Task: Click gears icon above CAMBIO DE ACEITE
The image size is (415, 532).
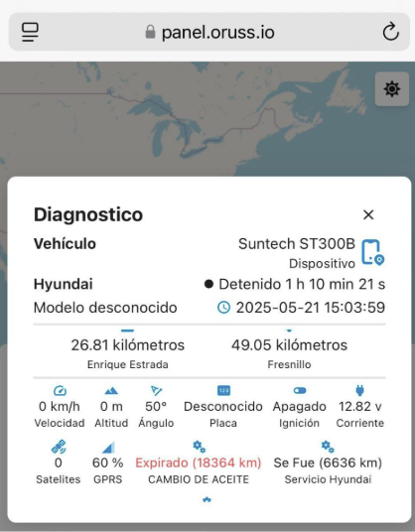Action: 200,447
